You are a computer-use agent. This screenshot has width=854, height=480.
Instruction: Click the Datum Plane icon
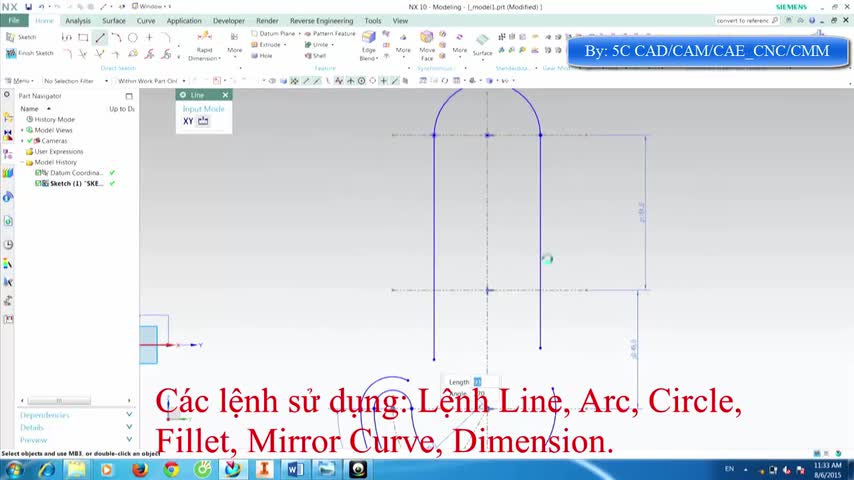[254, 34]
